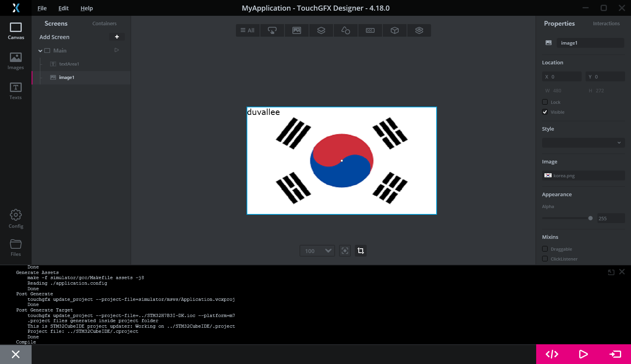The height and width of the screenshot is (364, 631).
Task: Run the simulator with play button
Action: point(584,354)
